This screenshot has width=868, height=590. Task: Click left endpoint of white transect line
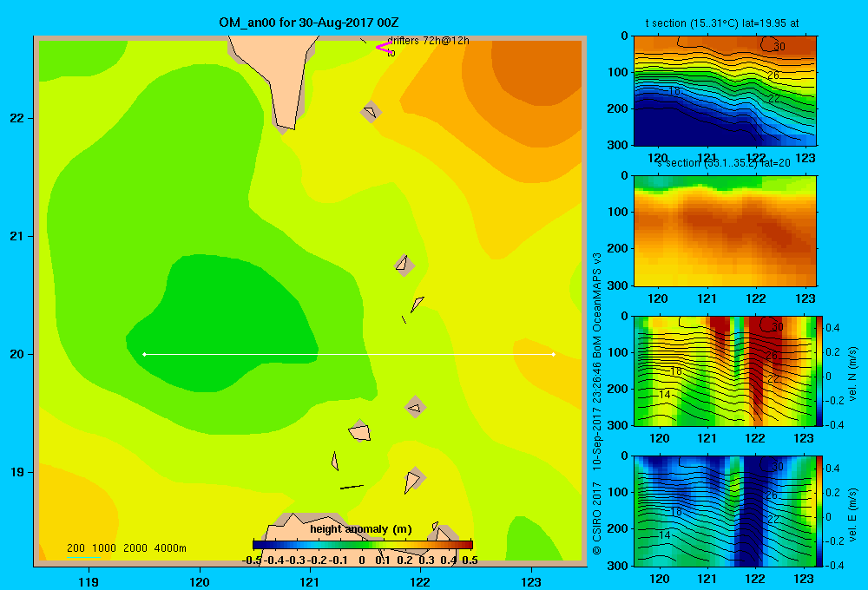click(x=144, y=354)
